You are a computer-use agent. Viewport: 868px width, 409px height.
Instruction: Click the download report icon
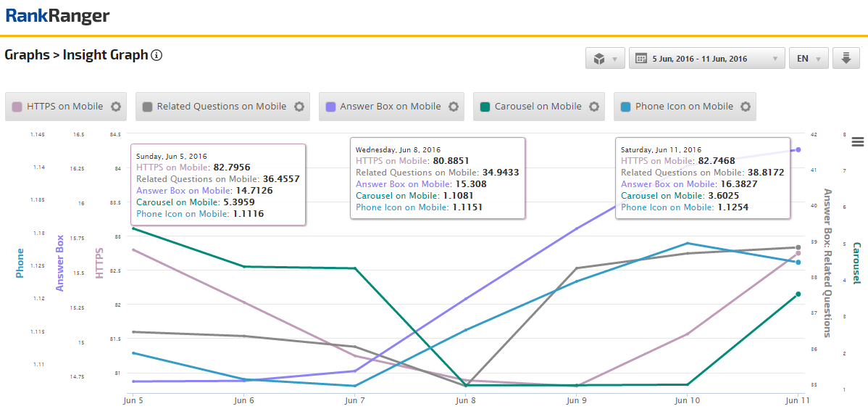click(846, 59)
